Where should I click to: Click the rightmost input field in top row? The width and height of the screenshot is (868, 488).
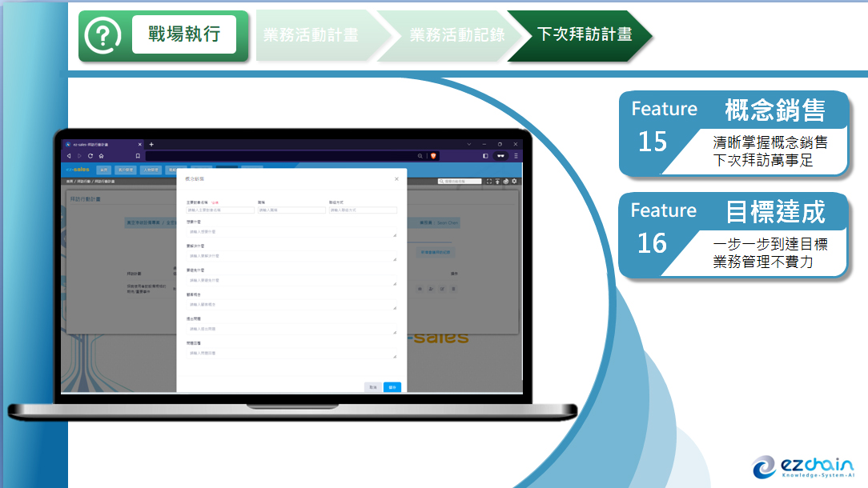coord(364,210)
